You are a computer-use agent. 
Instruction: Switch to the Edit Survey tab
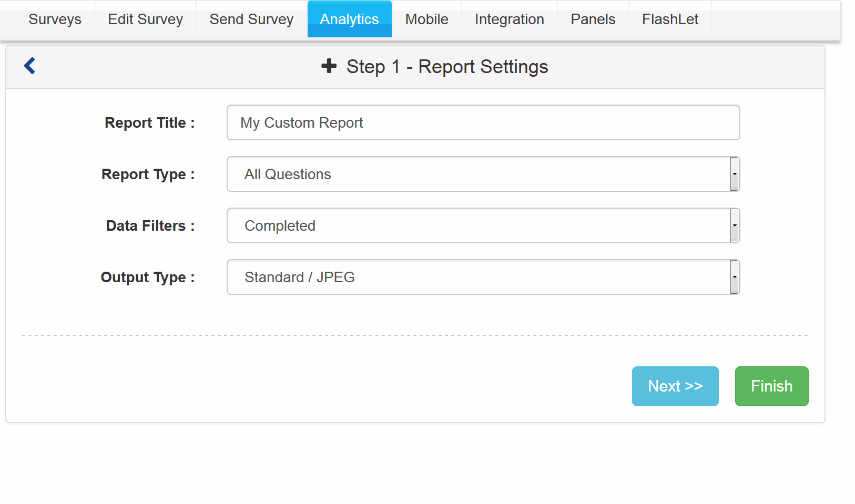coord(145,19)
